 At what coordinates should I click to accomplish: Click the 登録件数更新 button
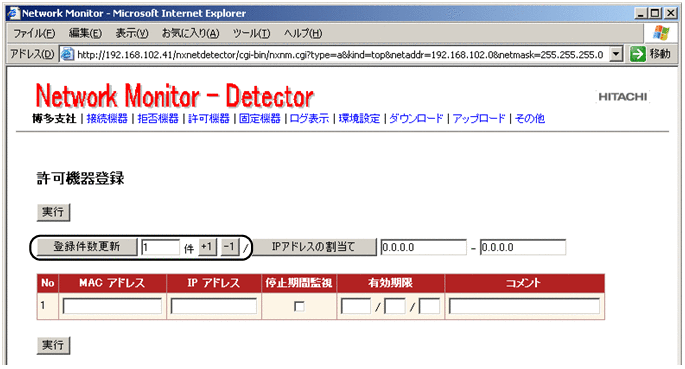pyautogui.click(x=86, y=247)
